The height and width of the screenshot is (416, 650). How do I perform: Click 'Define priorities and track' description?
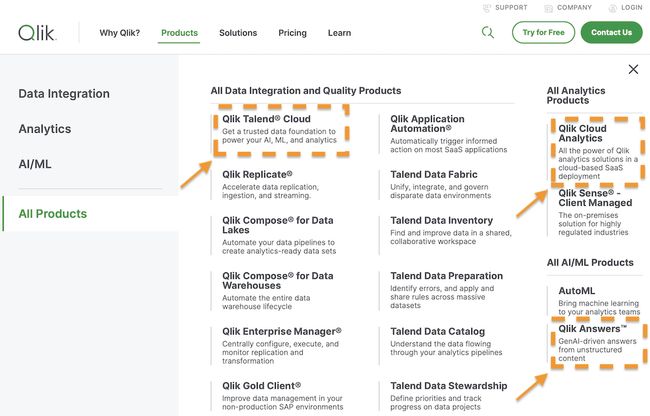[x=435, y=402]
